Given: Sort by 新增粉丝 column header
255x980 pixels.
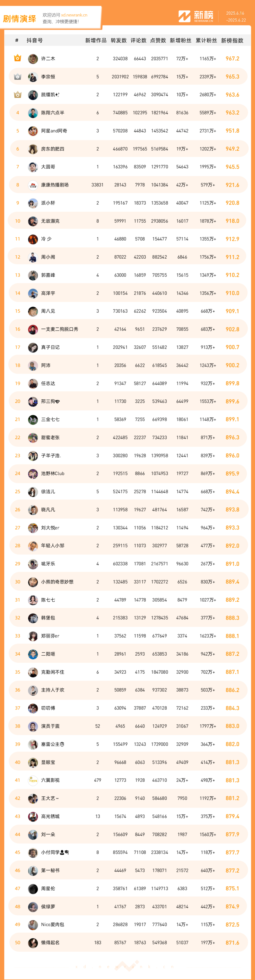Looking at the screenshot, I should (181, 40).
